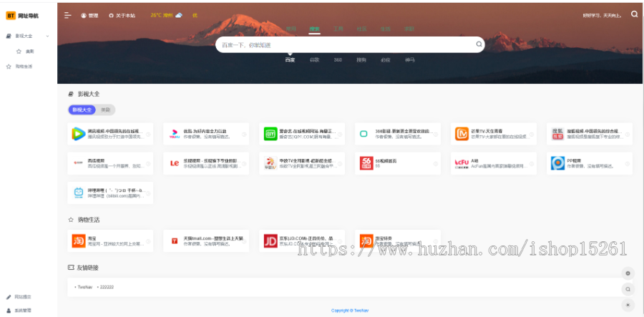The height and width of the screenshot is (317, 644).
Task: Switch to the 生活 search tab
Action: click(385, 29)
